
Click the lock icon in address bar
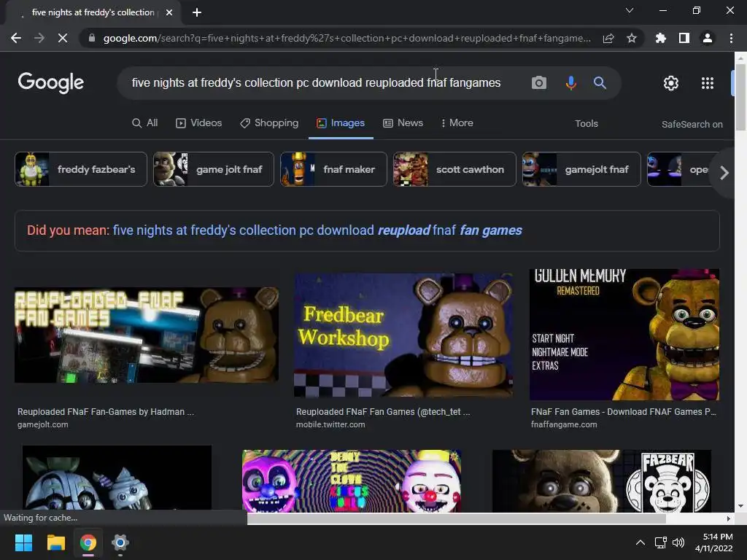click(91, 38)
